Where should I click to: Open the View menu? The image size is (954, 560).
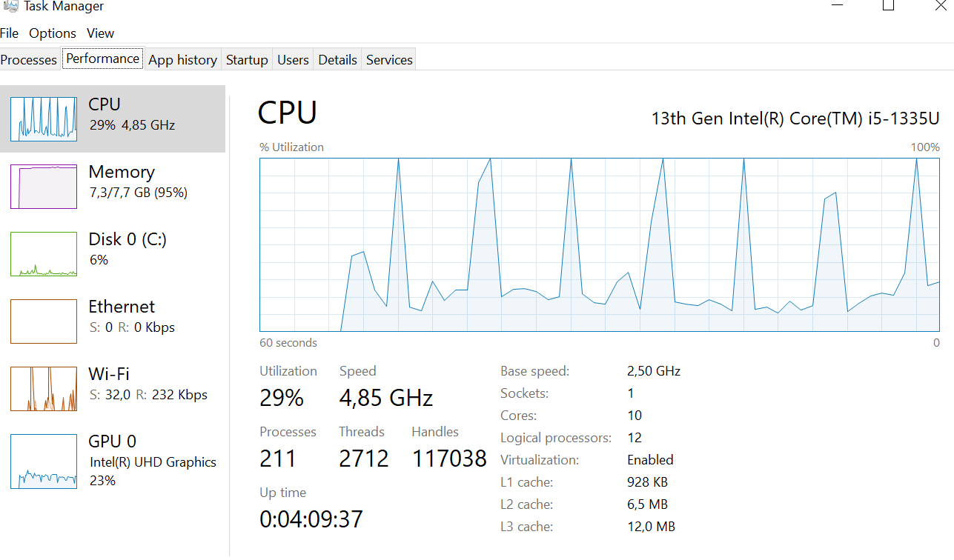point(100,33)
